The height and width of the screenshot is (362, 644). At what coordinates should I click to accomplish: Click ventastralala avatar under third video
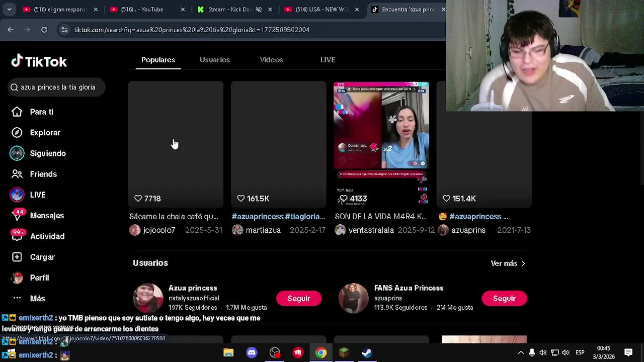[341, 230]
